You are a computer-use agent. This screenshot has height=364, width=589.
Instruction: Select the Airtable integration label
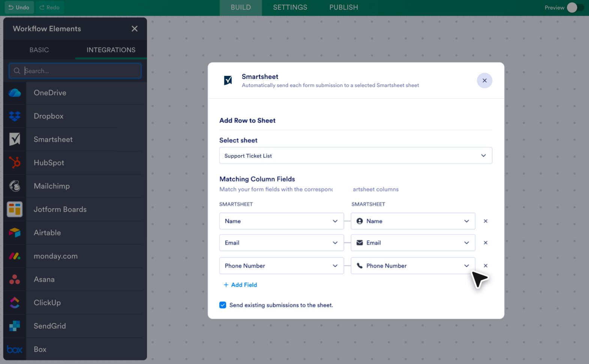pos(47,233)
